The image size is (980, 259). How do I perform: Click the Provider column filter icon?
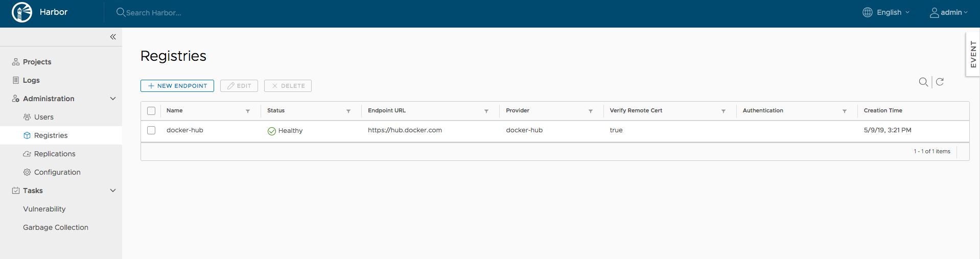pyautogui.click(x=591, y=111)
